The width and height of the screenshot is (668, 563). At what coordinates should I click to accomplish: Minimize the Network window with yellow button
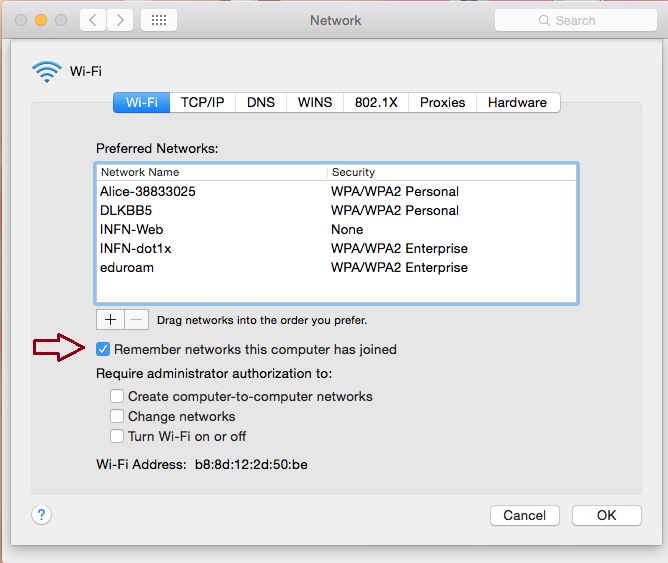[x=41, y=20]
